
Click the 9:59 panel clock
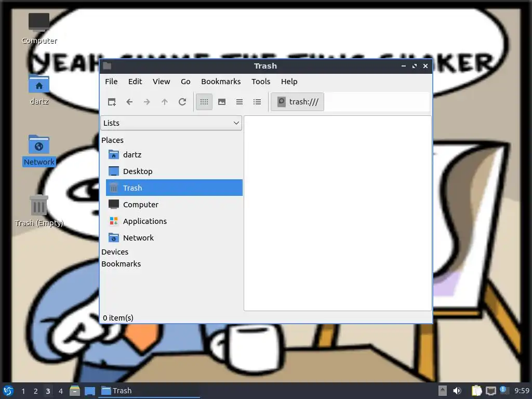tap(522, 391)
